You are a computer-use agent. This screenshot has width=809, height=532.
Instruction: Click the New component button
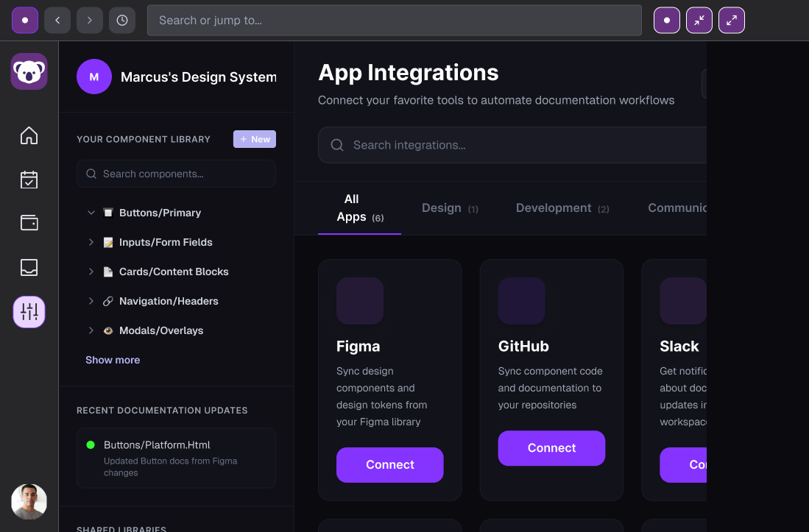click(255, 139)
